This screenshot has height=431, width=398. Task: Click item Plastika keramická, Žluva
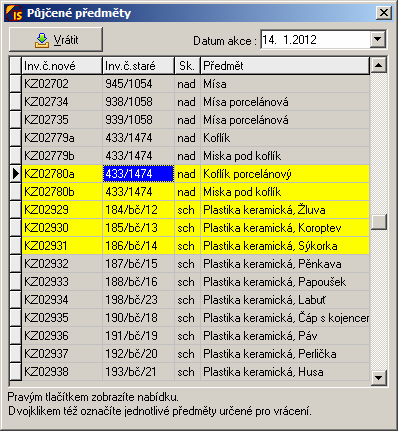click(285, 210)
